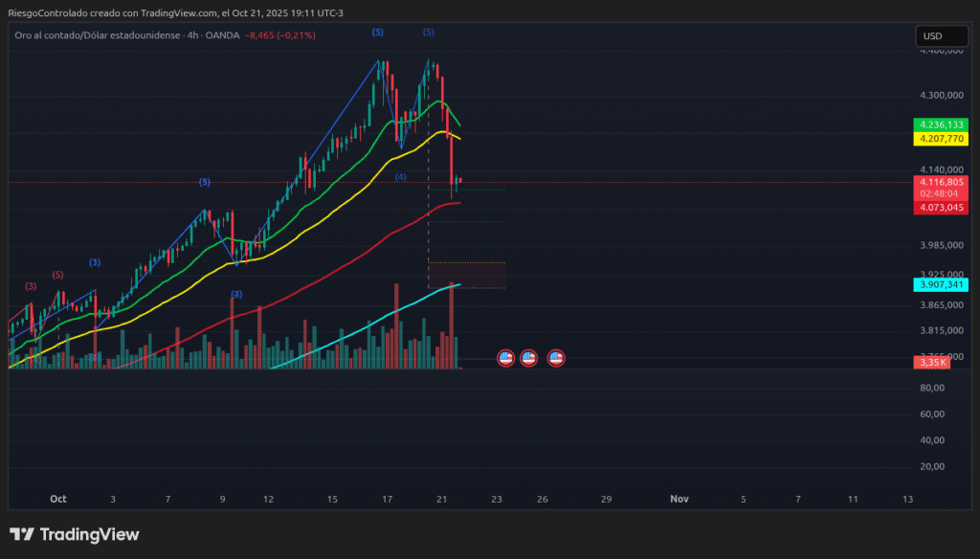Click the 02:48:04 candle countdown timer
The width and height of the screenshot is (980, 559).
pos(941,194)
